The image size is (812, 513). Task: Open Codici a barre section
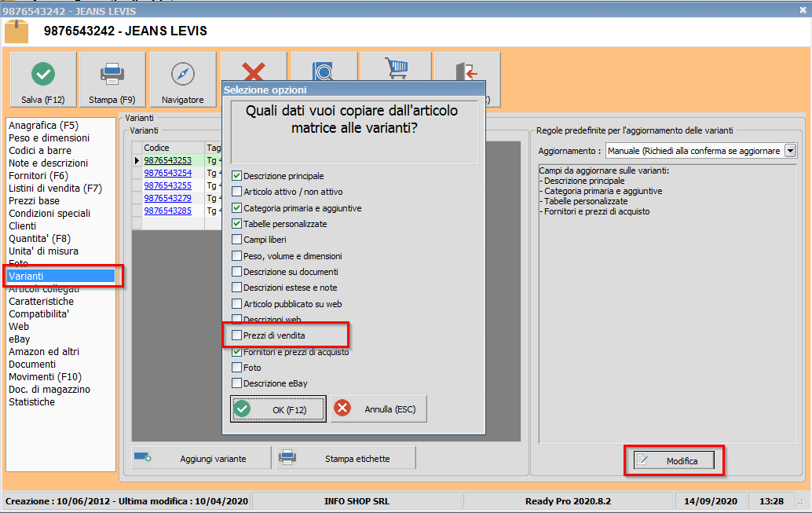coord(40,150)
